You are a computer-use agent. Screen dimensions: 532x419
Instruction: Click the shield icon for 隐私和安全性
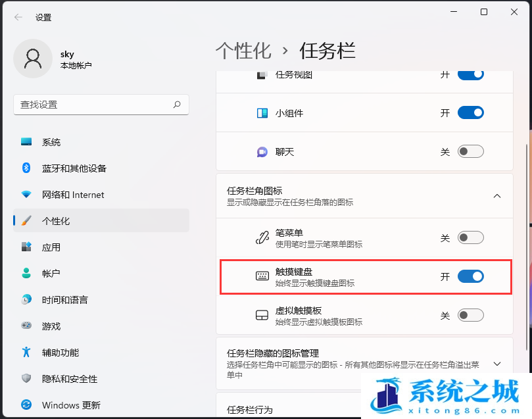click(26, 378)
